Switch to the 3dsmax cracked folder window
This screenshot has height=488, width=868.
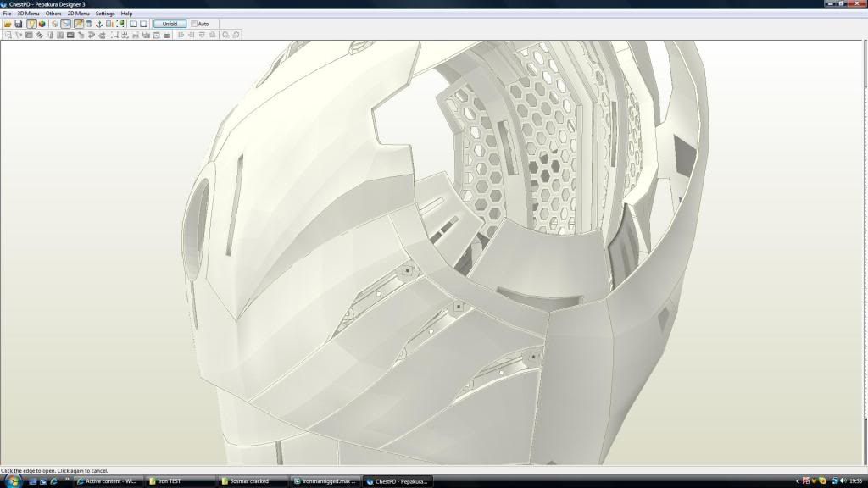[x=253, y=481]
